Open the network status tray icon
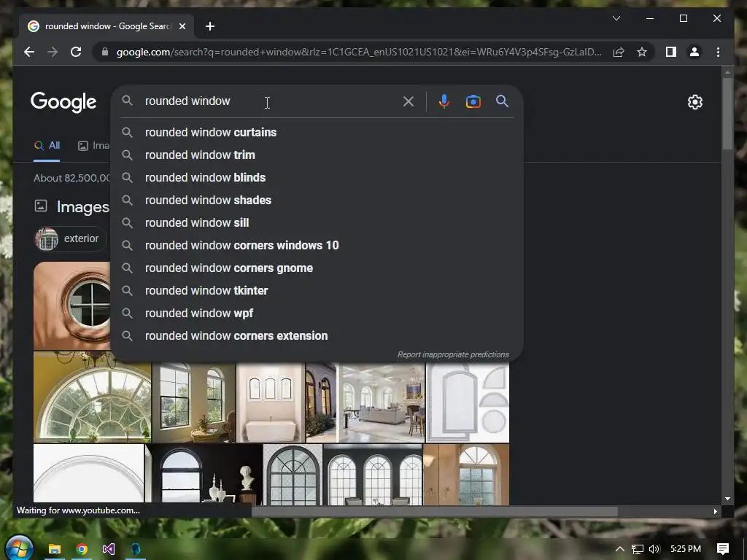Viewport: 747px width, 560px height. click(638, 549)
